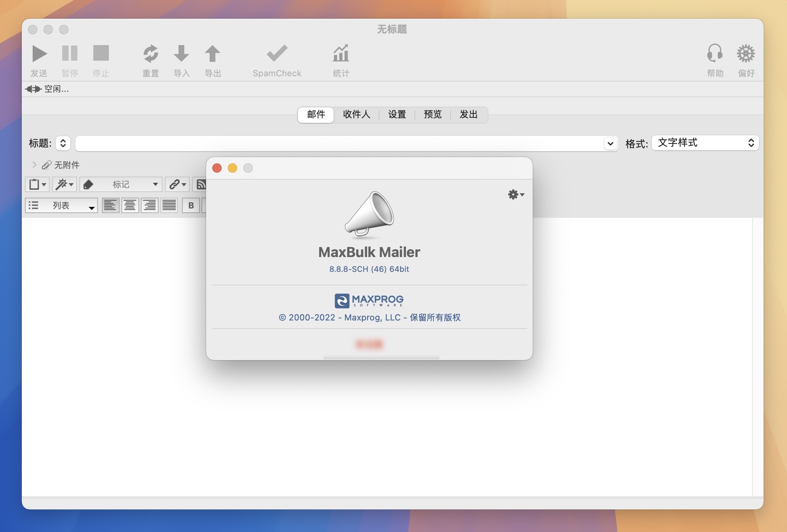The height and width of the screenshot is (532, 787).
Task: Toggle bold with the B button
Action: pyautogui.click(x=191, y=205)
